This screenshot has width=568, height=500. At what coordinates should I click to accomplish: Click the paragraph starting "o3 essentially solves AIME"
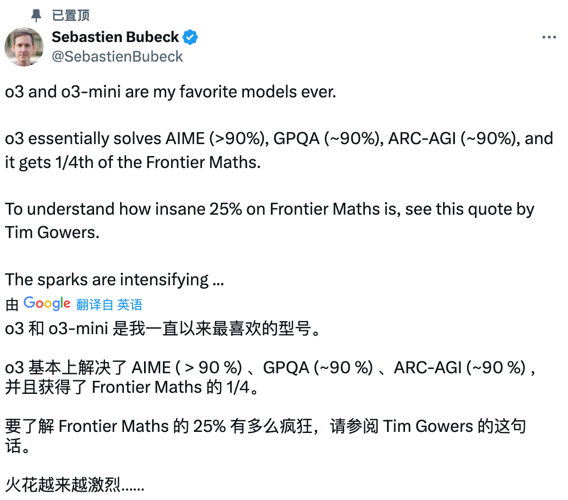click(279, 150)
